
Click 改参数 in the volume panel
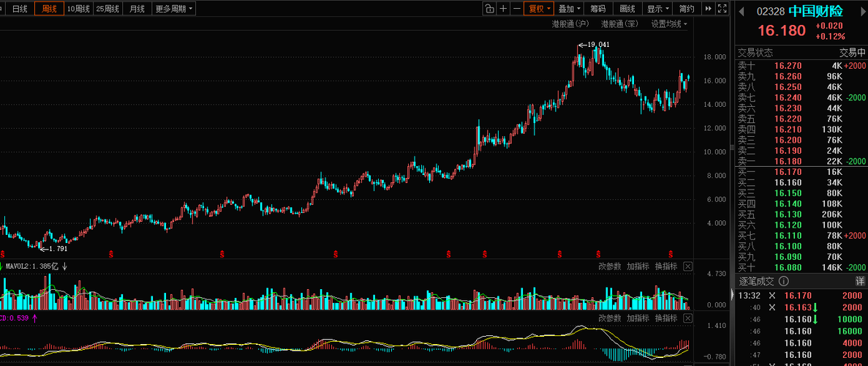[609, 266]
